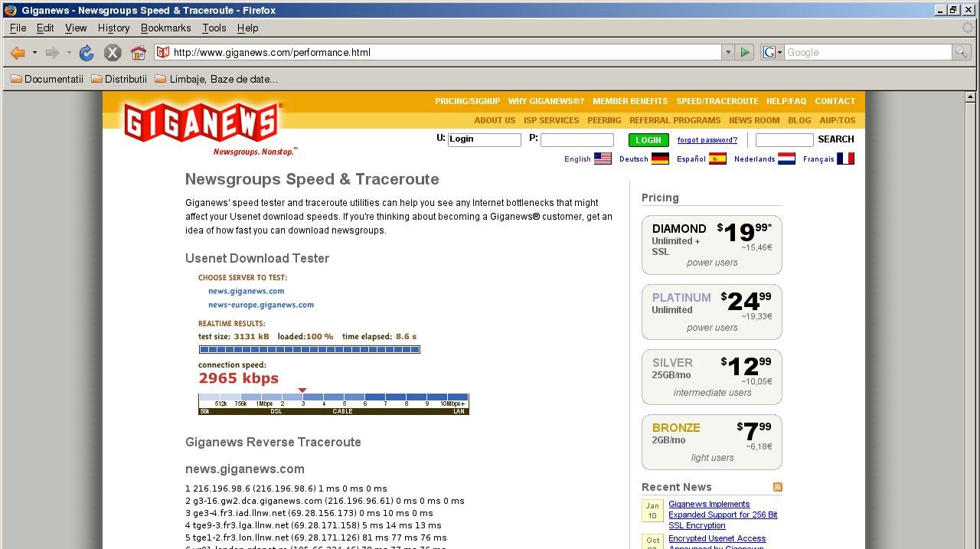Click the download progress bar
Image resolution: width=980 pixels, height=549 pixels.
click(309, 349)
